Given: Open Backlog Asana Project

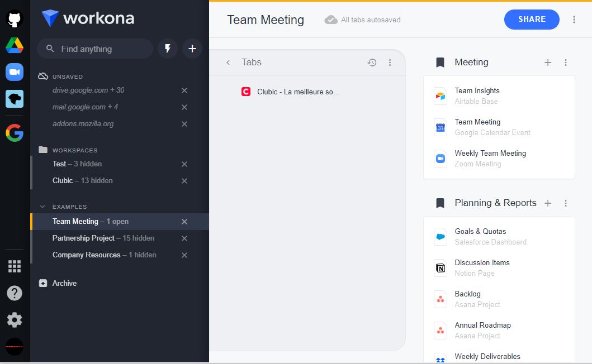Looking at the screenshot, I should click(499, 299).
